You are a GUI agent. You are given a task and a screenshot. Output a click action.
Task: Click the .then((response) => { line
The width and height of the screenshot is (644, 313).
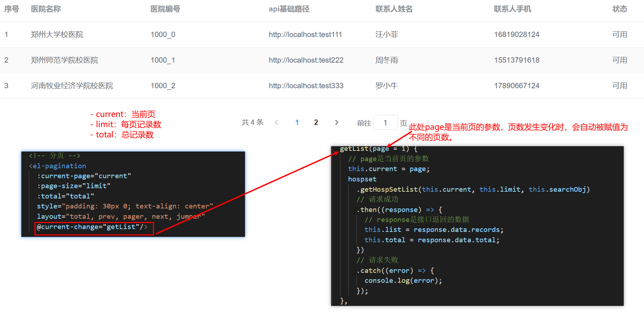399,209
